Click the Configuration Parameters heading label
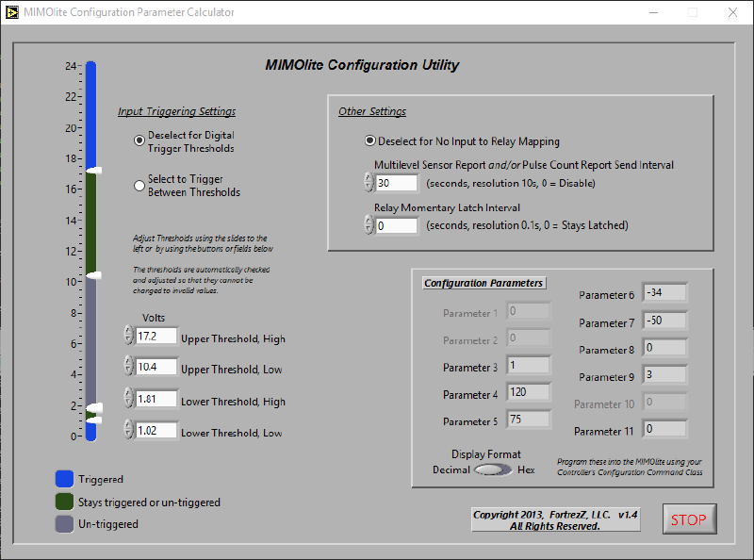 coord(484,283)
